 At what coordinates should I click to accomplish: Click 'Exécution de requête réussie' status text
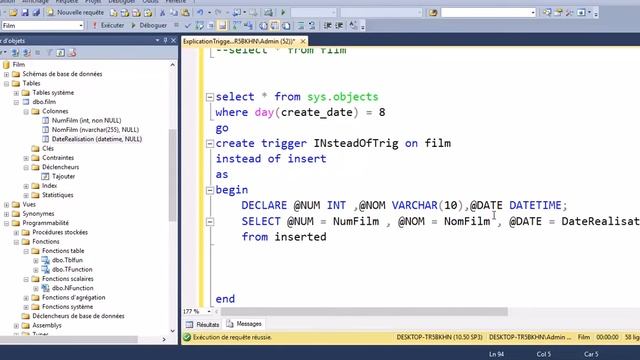[x=232, y=338]
